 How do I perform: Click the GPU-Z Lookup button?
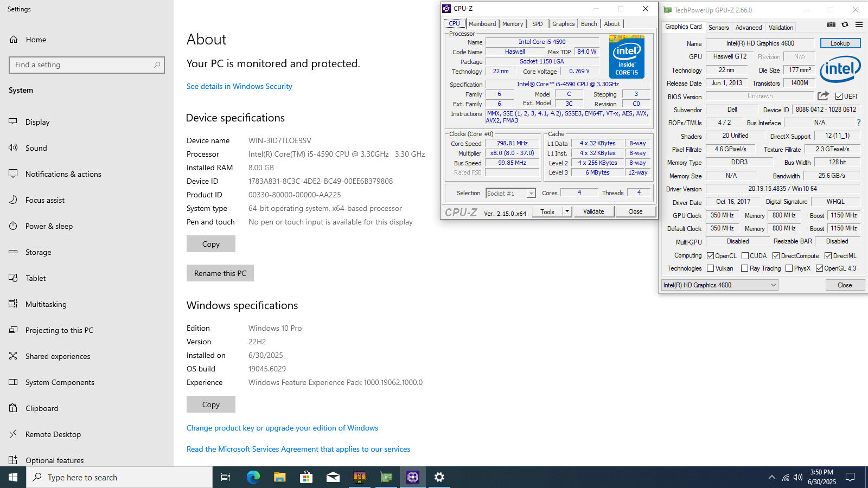839,43
